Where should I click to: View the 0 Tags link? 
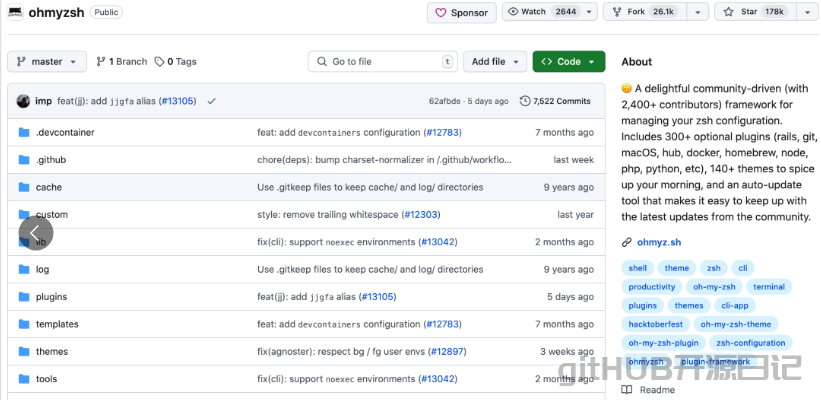click(175, 62)
